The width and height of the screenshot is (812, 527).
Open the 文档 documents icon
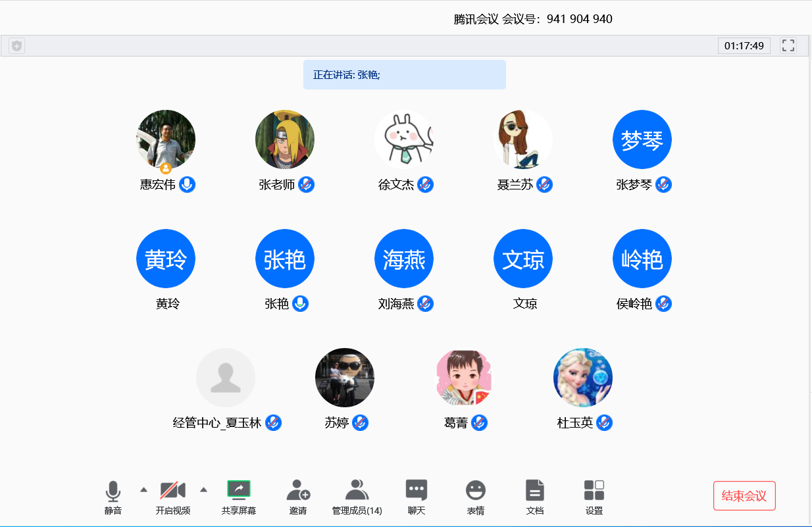tap(535, 490)
